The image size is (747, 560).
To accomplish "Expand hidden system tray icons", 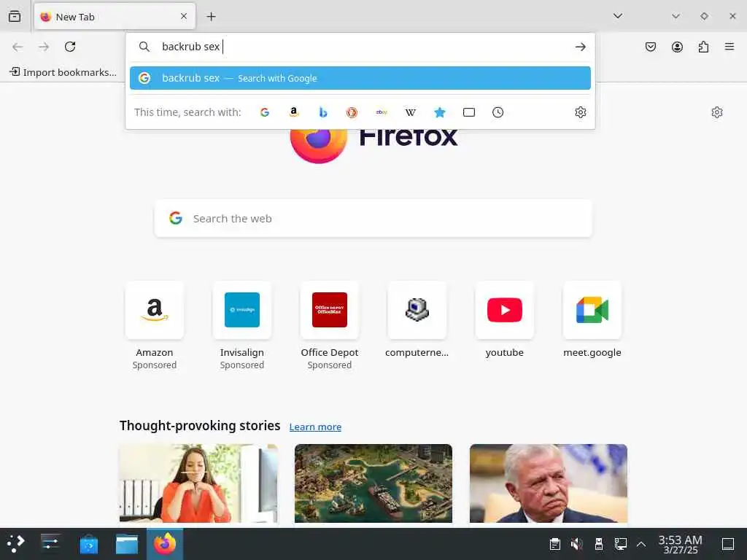I will coord(641,544).
